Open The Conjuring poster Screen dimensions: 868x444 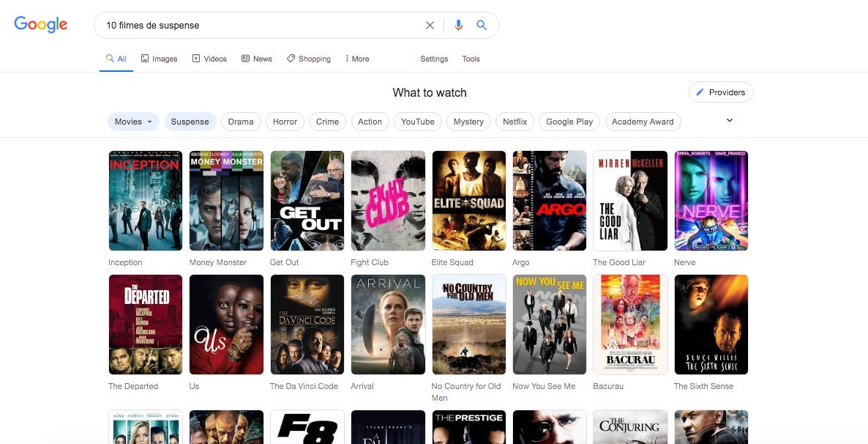click(x=631, y=427)
